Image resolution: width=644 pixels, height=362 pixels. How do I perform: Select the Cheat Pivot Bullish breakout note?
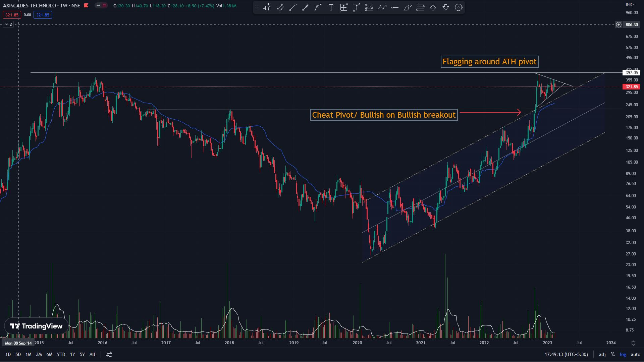(384, 115)
